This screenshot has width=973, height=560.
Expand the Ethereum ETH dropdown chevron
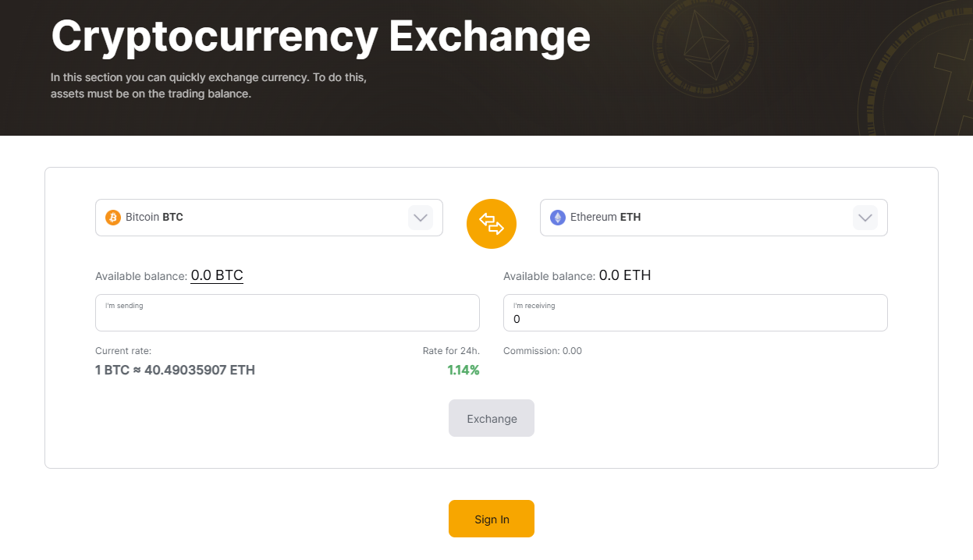pyautogui.click(x=865, y=218)
